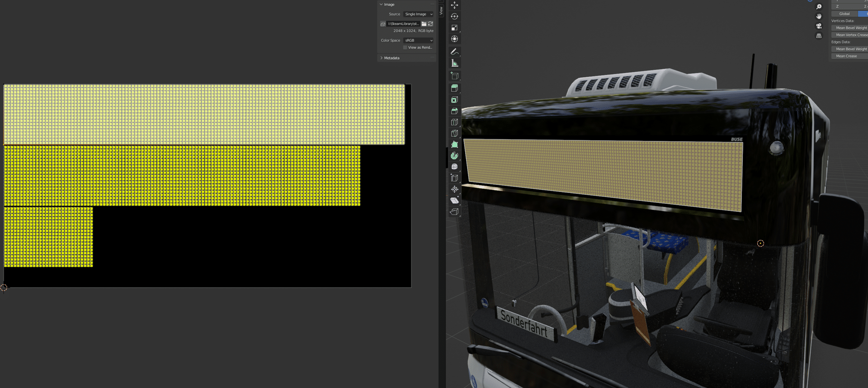Pick the Annotate pencil tool
Image resolution: width=868 pixels, height=388 pixels.
[x=454, y=52]
